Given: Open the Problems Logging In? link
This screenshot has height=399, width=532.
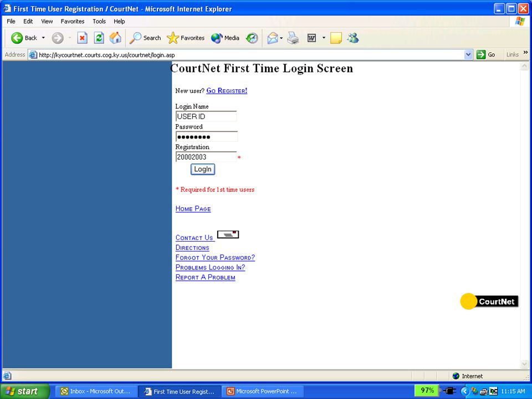Looking at the screenshot, I should (211, 267).
